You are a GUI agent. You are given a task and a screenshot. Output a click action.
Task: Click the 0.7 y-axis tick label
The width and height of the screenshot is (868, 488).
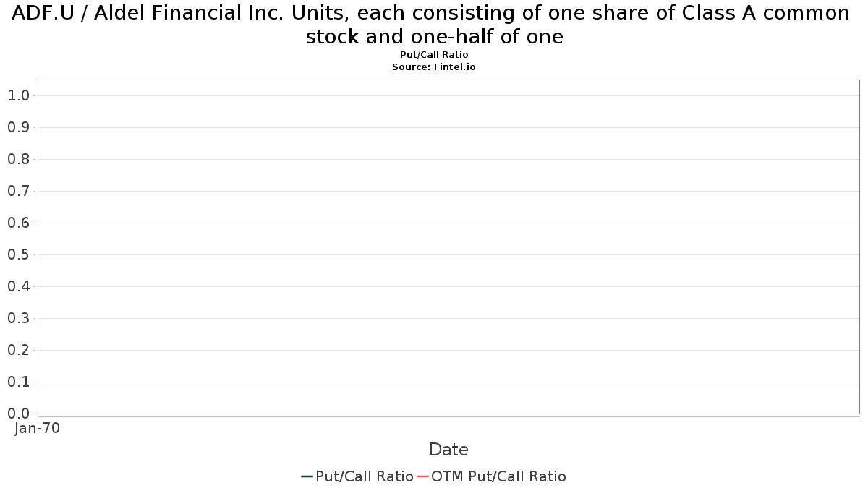[x=18, y=191]
